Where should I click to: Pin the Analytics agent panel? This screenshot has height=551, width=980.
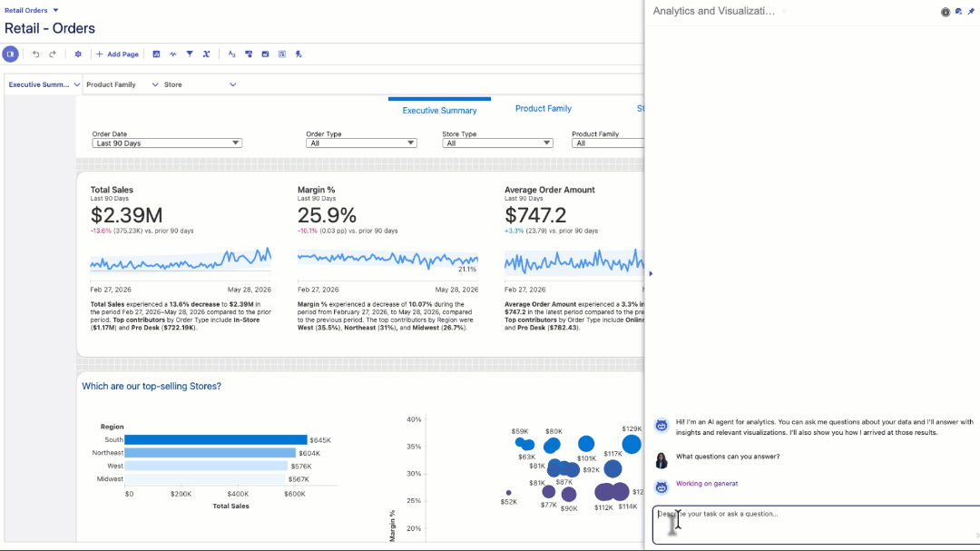(971, 12)
